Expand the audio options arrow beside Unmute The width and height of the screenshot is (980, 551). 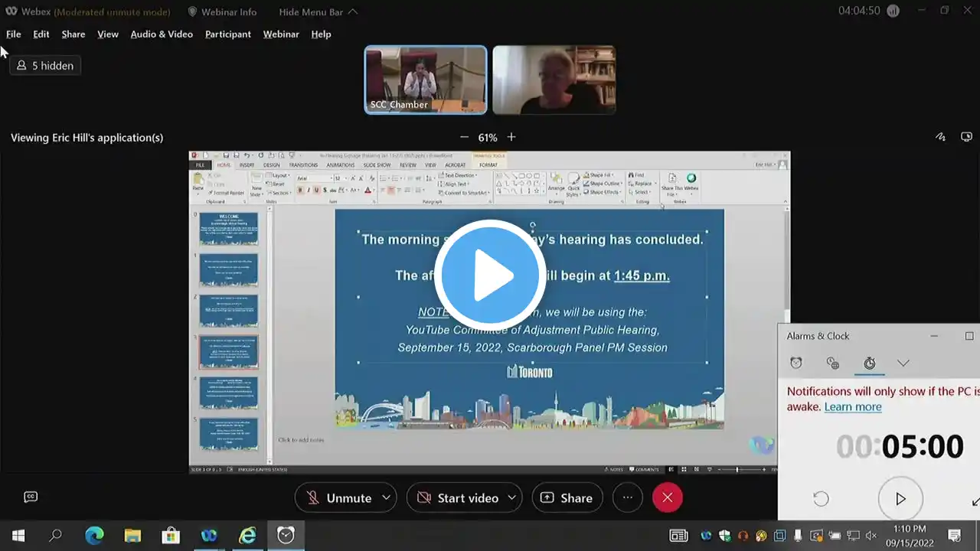387,497
